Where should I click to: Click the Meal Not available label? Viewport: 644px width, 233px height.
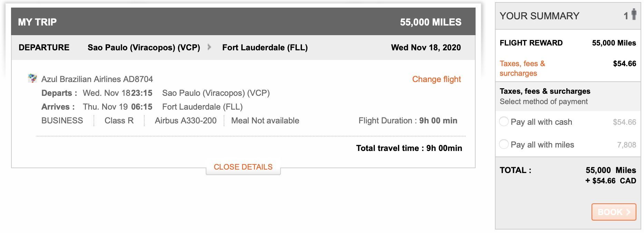265,121
